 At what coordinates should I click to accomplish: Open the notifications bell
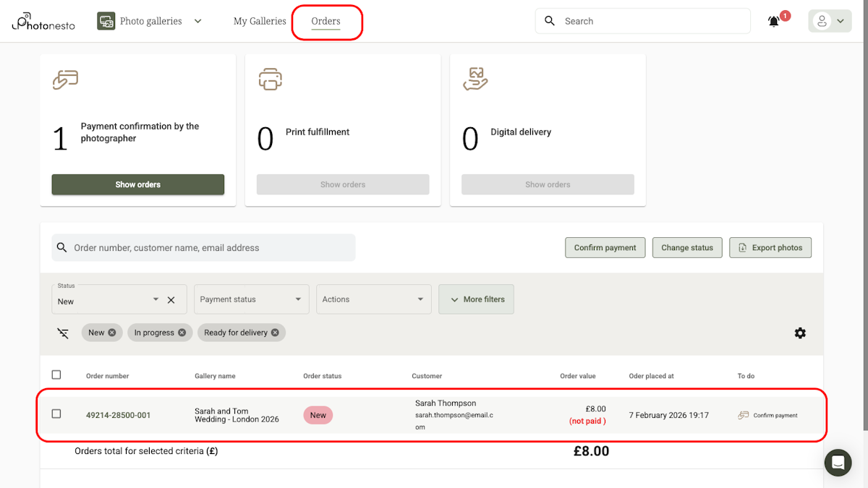click(773, 21)
